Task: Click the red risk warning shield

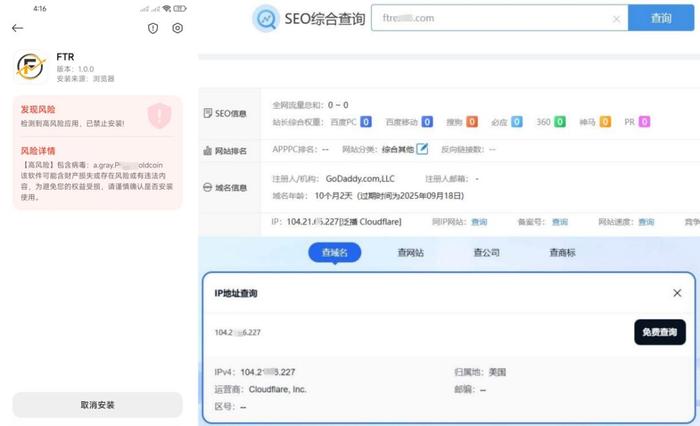Action: 159,115
